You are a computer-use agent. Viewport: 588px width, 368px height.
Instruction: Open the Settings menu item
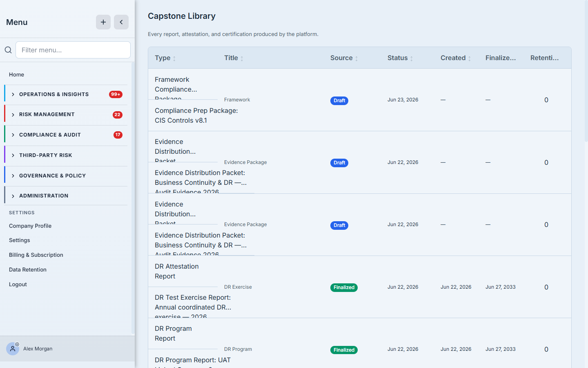(x=20, y=240)
